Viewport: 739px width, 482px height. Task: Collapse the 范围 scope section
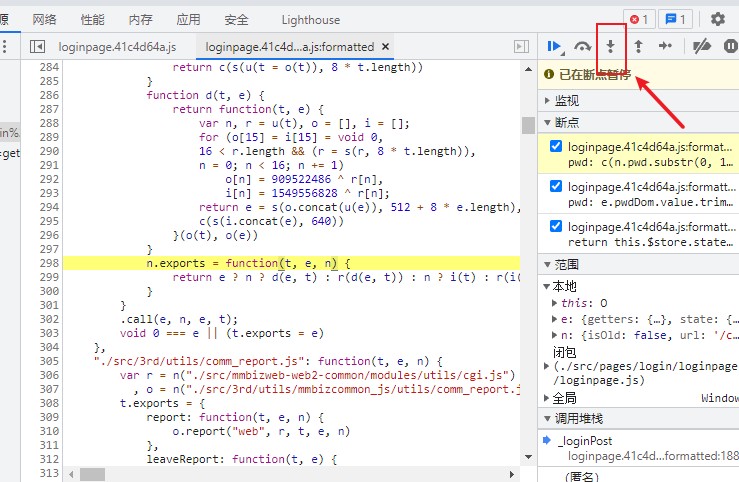tap(547, 264)
